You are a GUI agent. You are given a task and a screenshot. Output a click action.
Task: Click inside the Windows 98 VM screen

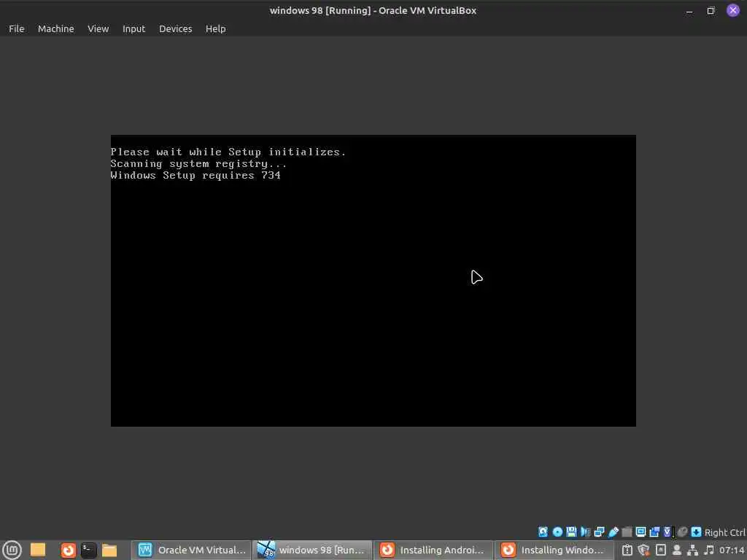click(x=373, y=281)
